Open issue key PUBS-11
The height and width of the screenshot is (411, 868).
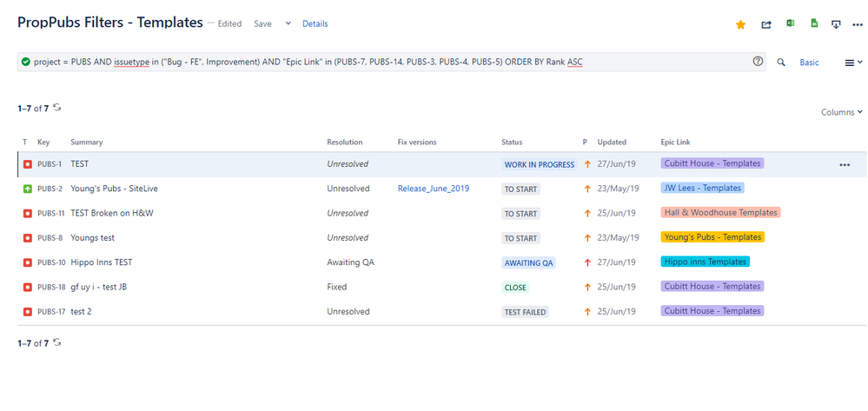tap(51, 213)
